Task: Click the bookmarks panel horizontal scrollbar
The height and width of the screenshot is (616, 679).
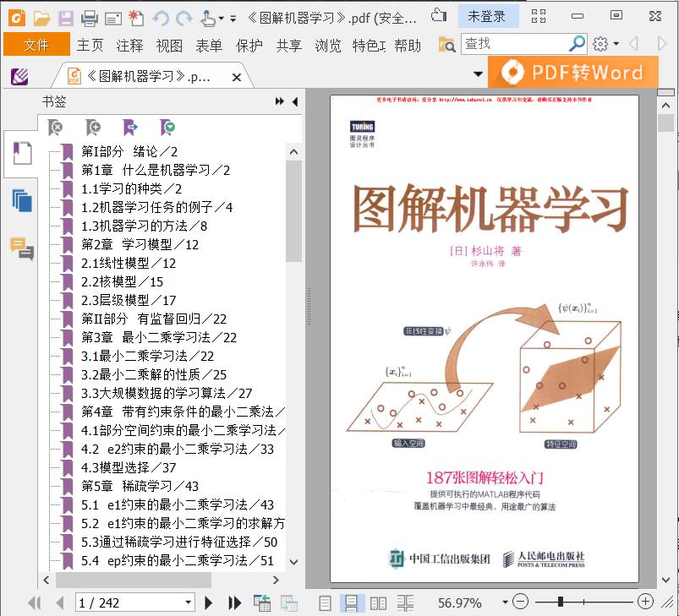Action: point(134,580)
